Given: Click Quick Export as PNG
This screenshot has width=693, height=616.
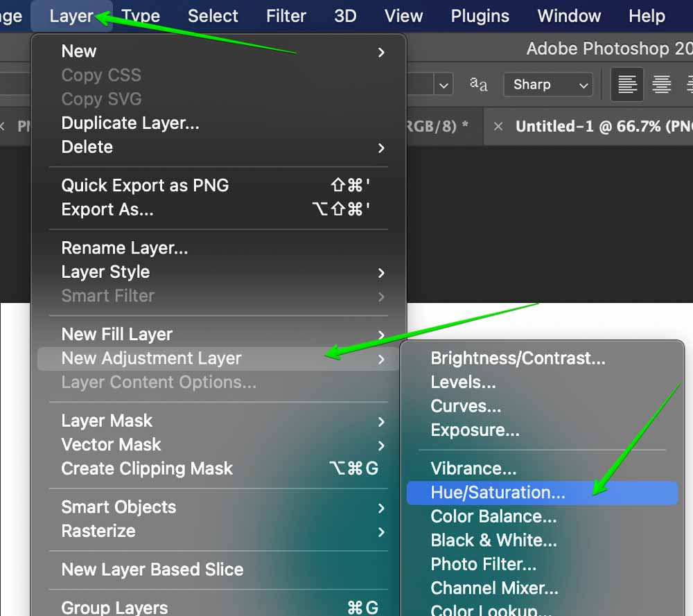Looking at the screenshot, I should tap(145, 185).
